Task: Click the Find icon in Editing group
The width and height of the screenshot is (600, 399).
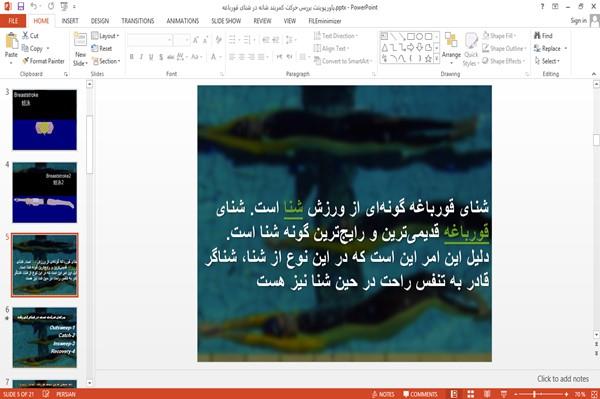Action: pos(543,36)
